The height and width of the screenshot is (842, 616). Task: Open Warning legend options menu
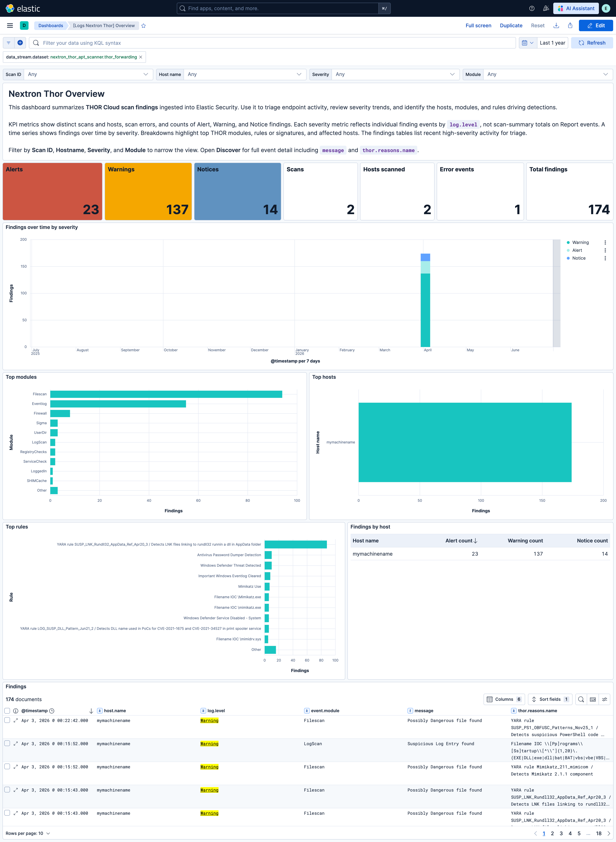[605, 243]
